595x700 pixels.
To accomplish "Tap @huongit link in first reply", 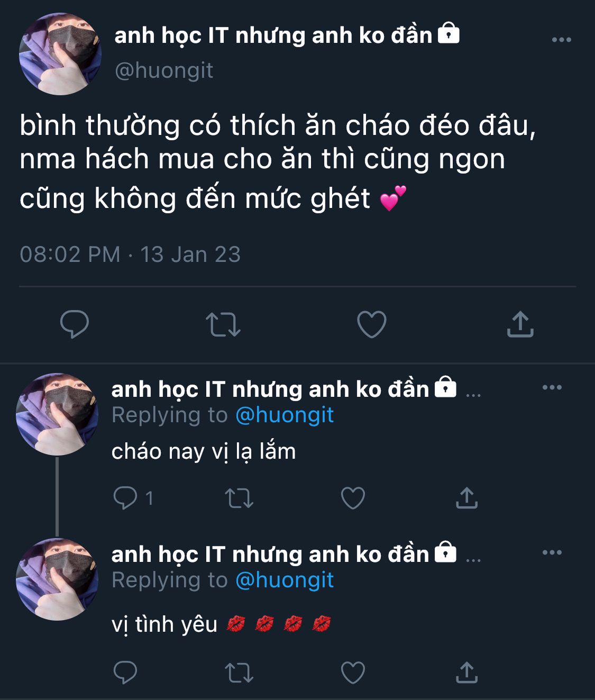I will 285,415.
